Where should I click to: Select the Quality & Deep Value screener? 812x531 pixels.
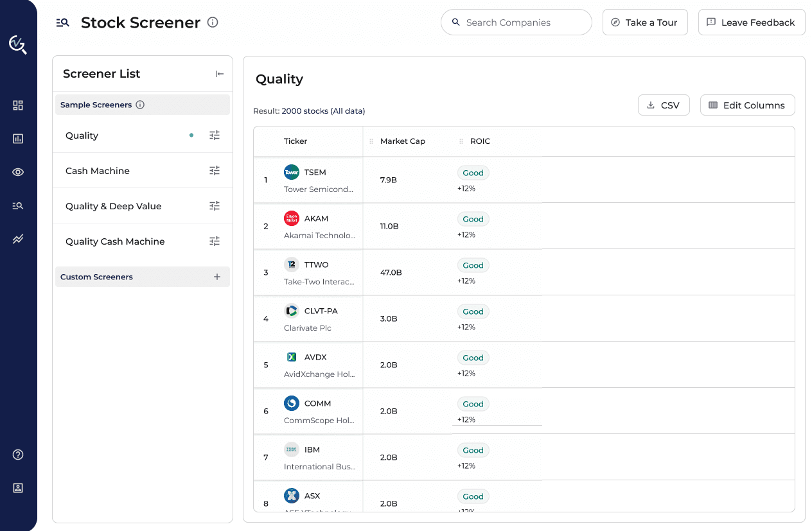[x=143, y=206]
